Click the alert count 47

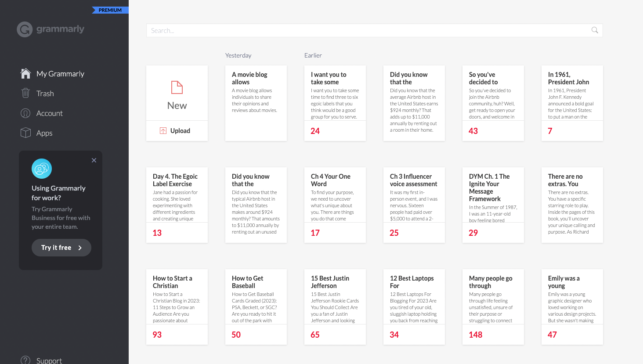point(553,335)
